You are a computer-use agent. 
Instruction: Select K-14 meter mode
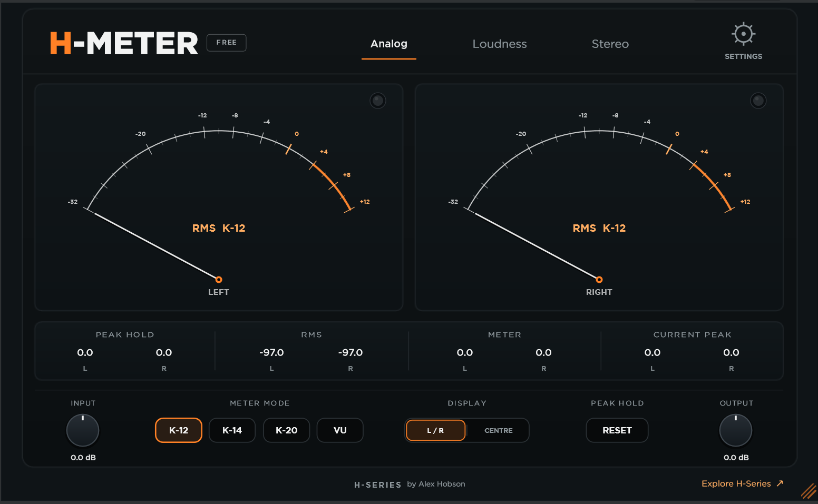(232, 430)
